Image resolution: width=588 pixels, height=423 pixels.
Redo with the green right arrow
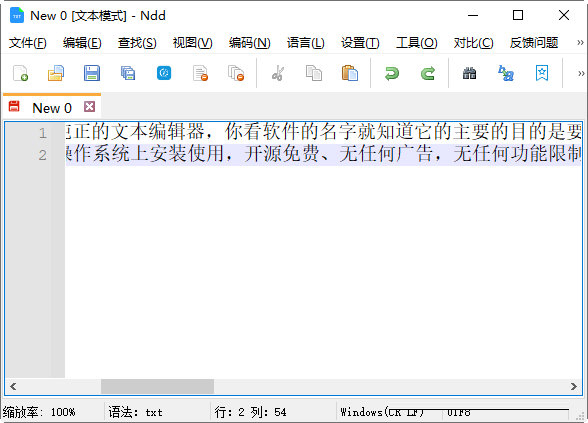click(428, 73)
